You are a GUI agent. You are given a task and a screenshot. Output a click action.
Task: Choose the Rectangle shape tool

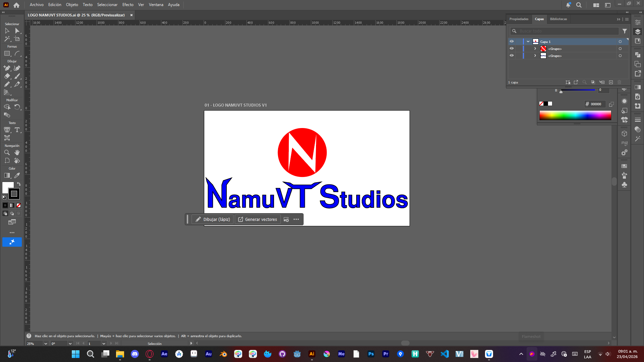click(x=7, y=54)
